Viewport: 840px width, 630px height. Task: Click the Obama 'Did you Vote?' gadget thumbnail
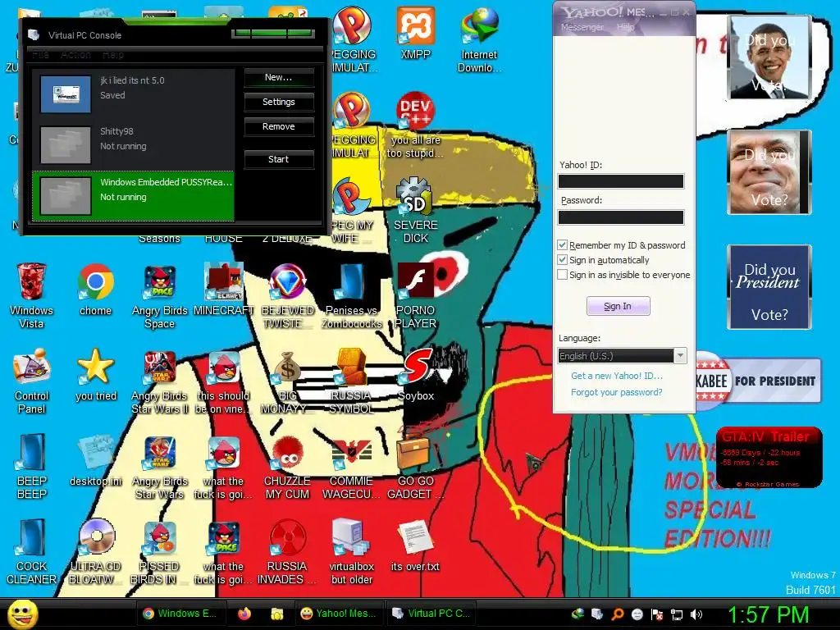pyautogui.click(x=769, y=57)
